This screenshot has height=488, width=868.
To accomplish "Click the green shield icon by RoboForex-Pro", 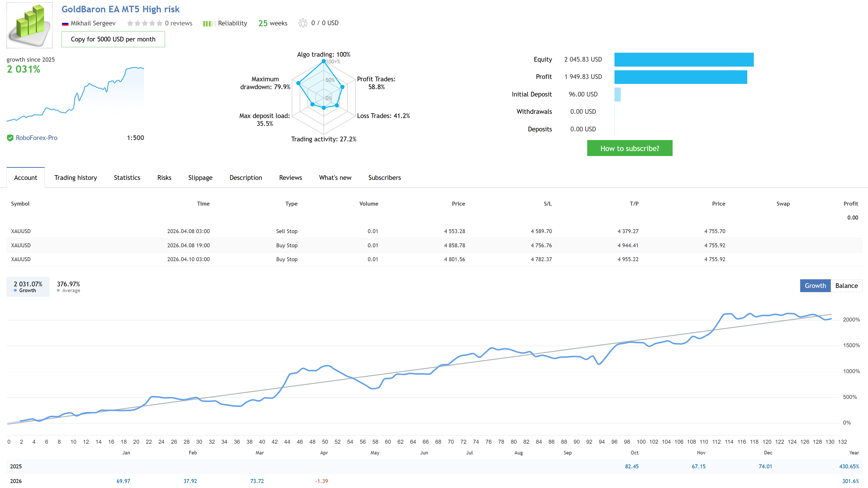I will click(10, 138).
